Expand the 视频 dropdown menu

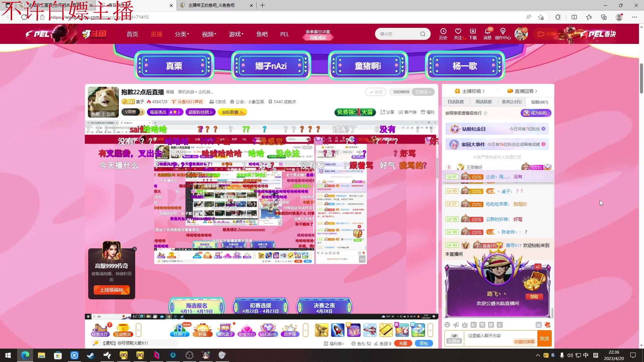[209, 34]
